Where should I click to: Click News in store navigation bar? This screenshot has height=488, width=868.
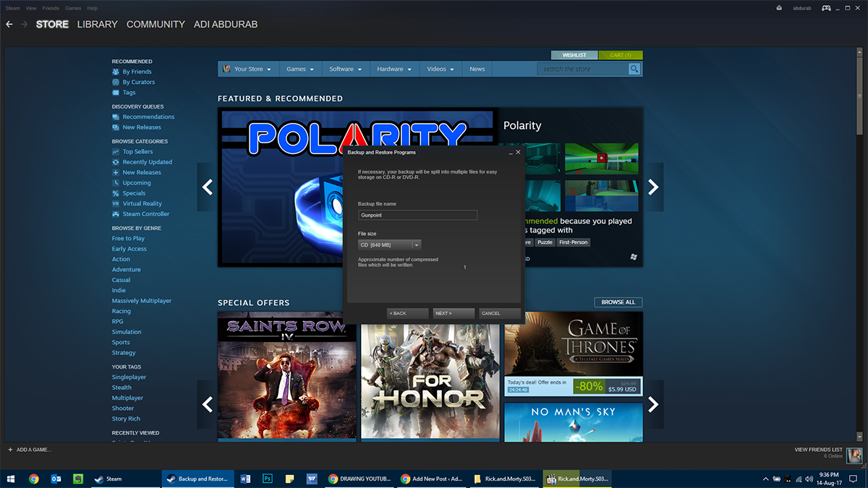coord(477,69)
